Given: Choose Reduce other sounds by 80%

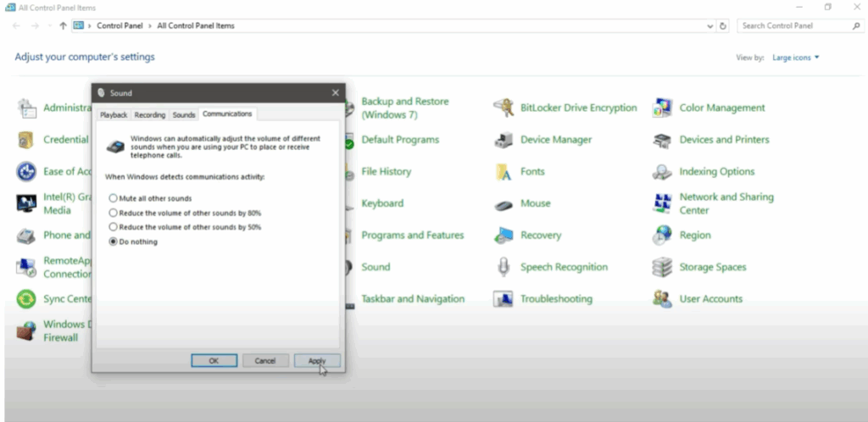Looking at the screenshot, I should [x=114, y=213].
